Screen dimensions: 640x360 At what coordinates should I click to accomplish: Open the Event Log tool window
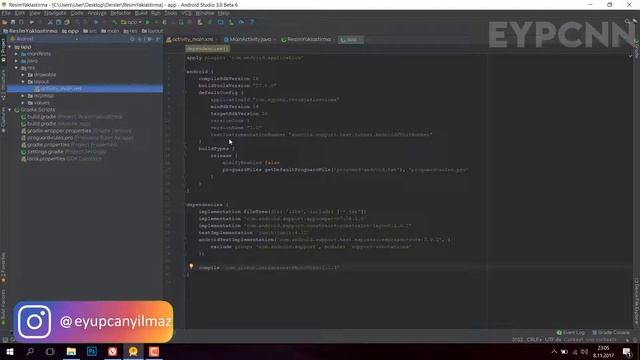(x=571, y=333)
